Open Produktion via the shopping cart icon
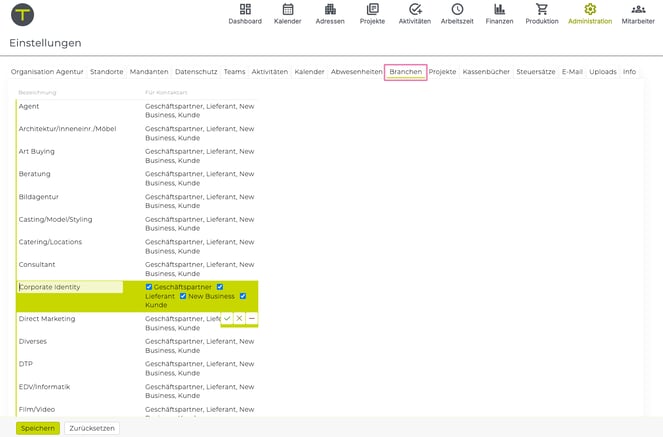This screenshot has width=663, height=437. (542, 9)
